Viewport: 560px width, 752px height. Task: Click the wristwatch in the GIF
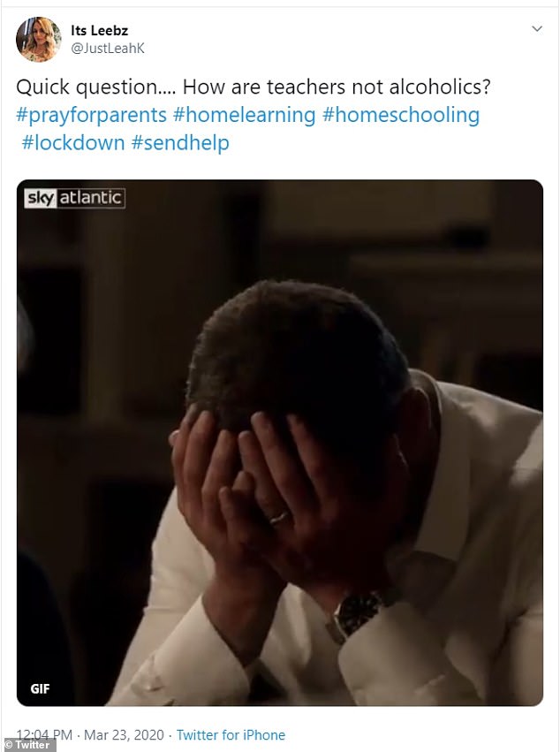pos(356,615)
